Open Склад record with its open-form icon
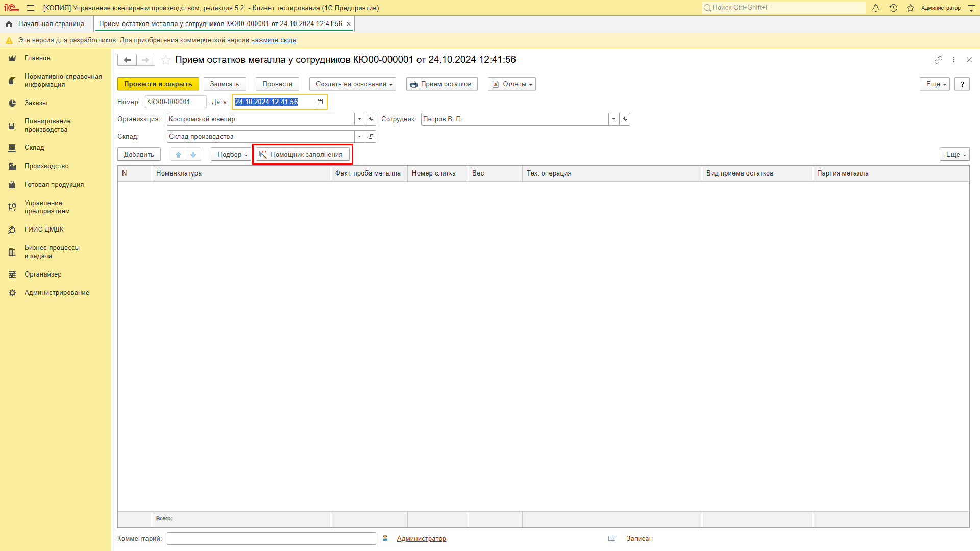Image resolution: width=980 pixels, height=551 pixels. (x=371, y=137)
